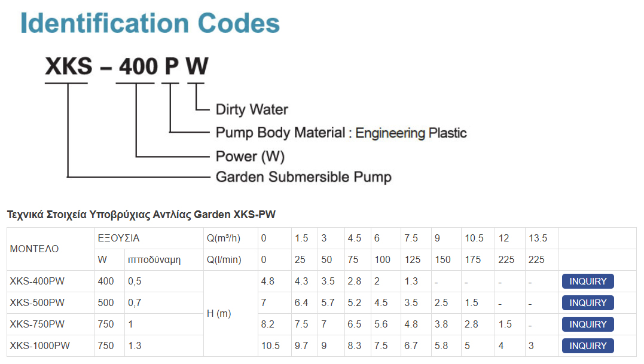Click the ΜΟΝΤΕΛΟ column header

51,249
